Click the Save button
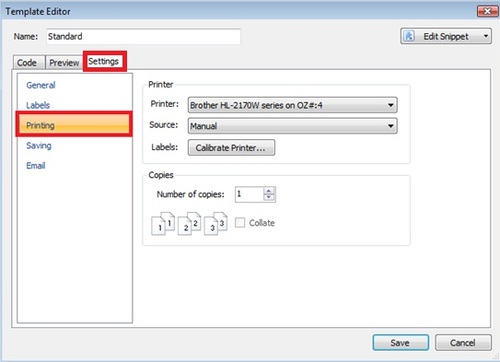This screenshot has width=500, height=362. click(x=401, y=343)
